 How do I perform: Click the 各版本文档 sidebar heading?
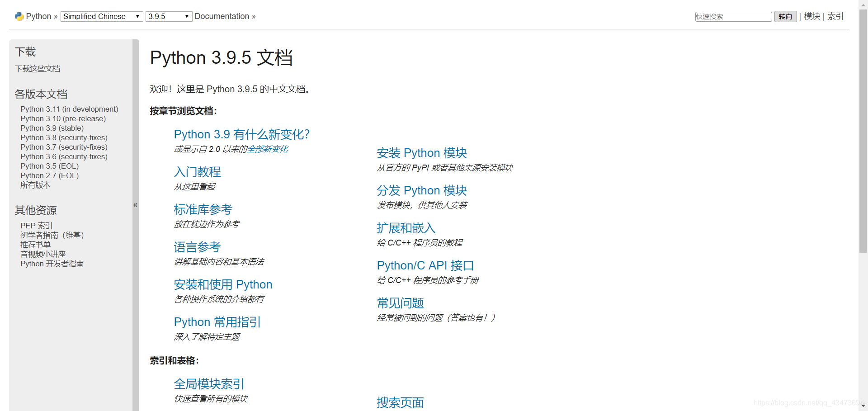point(41,94)
